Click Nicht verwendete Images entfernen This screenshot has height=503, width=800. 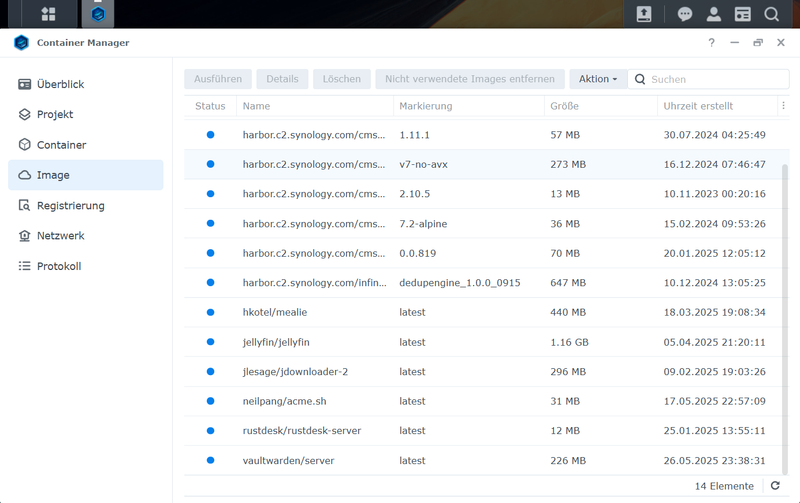point(470,79)
